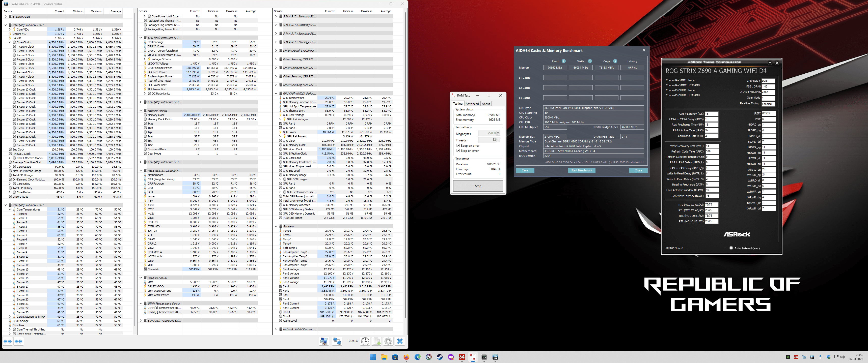Click RAM Test taskbar icon

coord(473,357)
